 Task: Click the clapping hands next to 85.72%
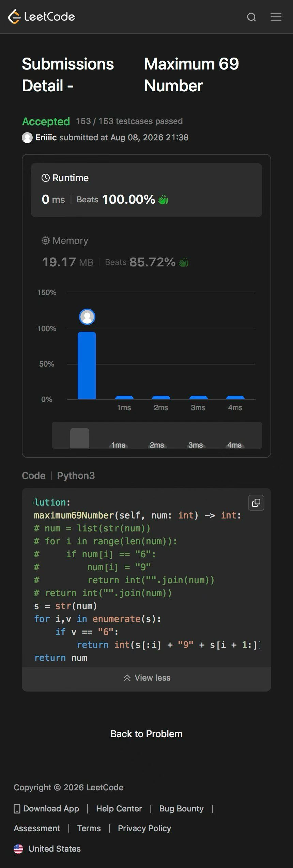184,262
